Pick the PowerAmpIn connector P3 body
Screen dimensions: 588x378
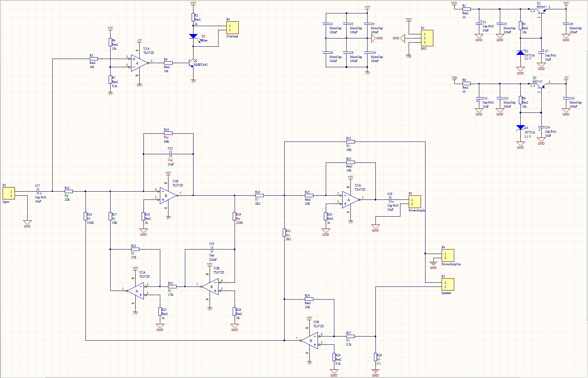click(415, 202)
